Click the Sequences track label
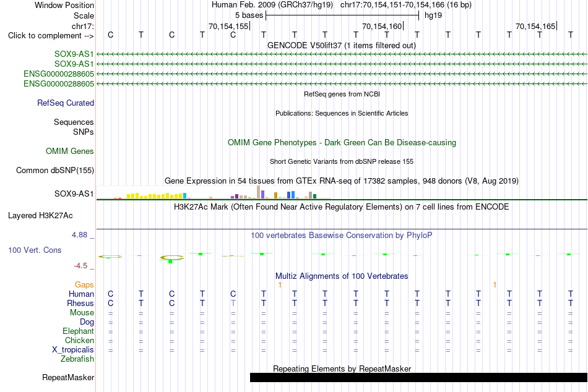588x392 pixels. (x=74, y=122)
